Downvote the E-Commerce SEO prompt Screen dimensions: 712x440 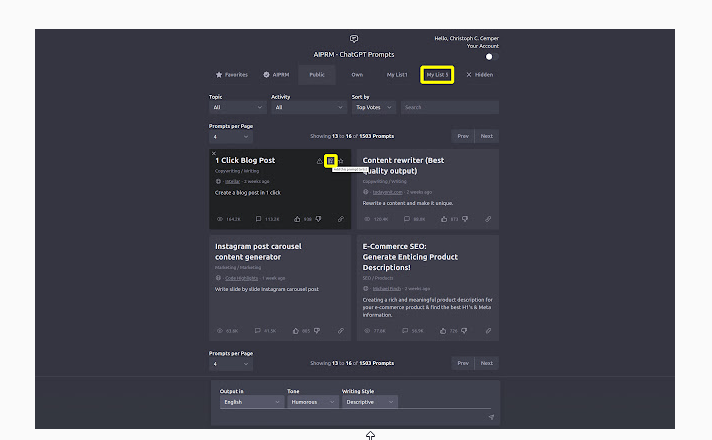tap(464, 331)
